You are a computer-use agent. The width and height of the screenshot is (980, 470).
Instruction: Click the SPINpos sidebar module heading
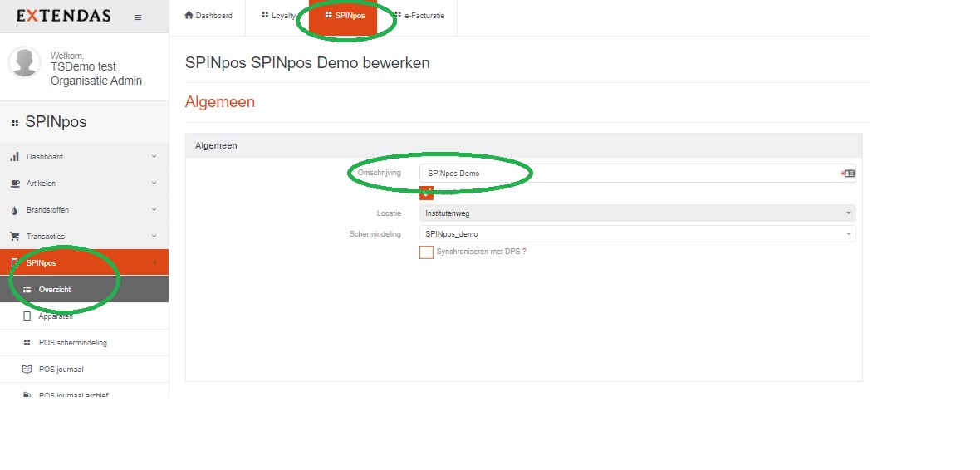click(x=56, y=122)
